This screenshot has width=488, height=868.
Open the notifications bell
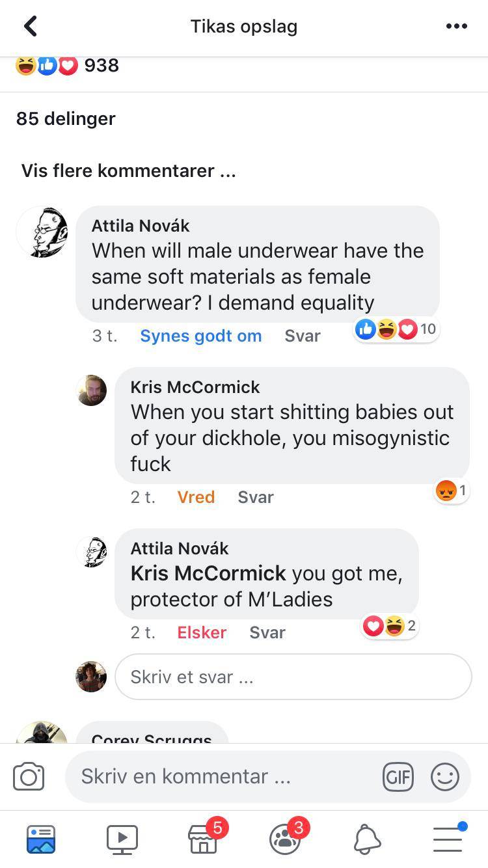coord(367,839)
